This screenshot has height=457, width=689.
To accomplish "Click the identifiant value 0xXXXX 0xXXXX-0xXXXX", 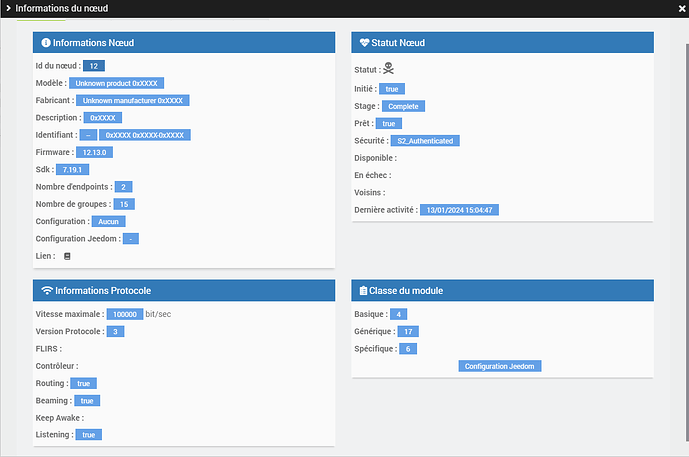I will (145, 135).
